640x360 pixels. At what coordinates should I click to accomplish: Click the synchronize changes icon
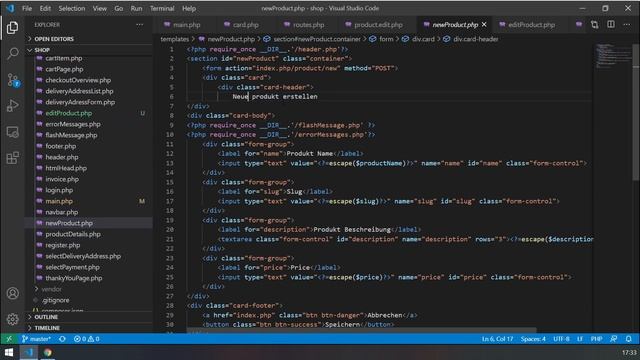[62, 339]
